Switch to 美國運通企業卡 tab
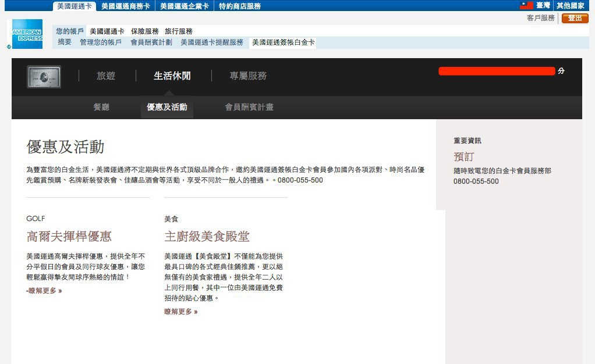Screen dimensions: 595x364 tap(185, 6)
